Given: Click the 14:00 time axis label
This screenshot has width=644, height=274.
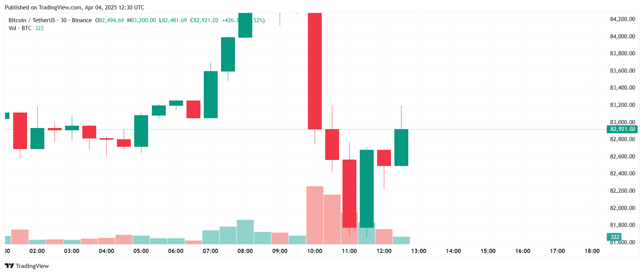Looking at the screenshot, I should (x=453, y=251).
